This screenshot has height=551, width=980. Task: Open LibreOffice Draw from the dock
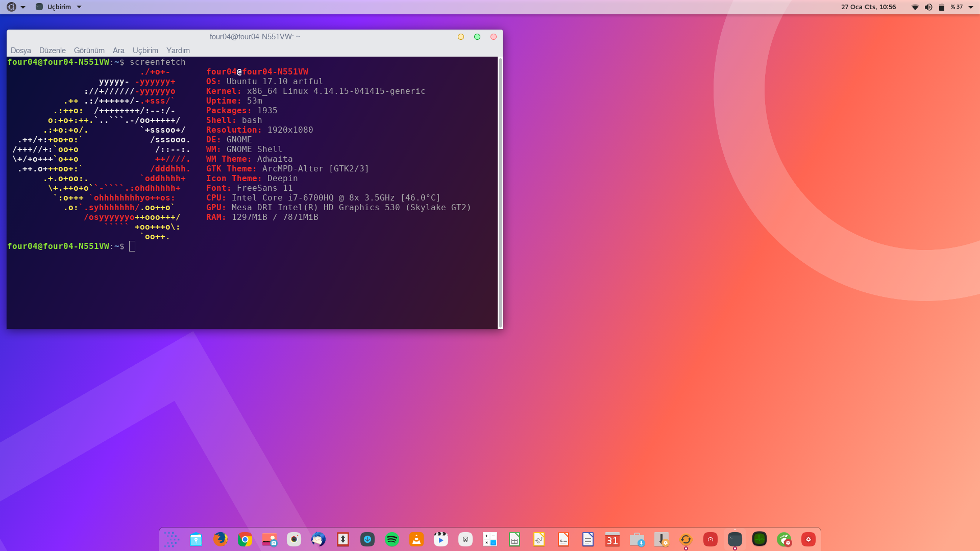[539, 539]
